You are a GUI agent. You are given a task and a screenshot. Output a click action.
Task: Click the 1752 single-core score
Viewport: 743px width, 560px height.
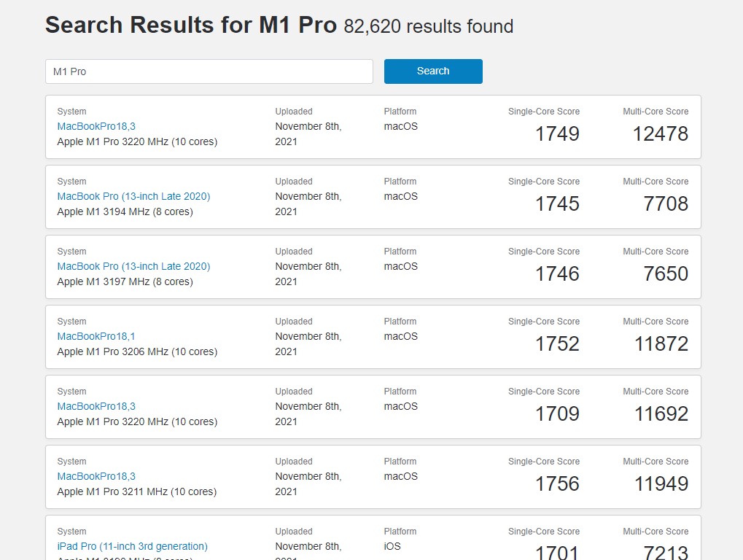[557, 344]
